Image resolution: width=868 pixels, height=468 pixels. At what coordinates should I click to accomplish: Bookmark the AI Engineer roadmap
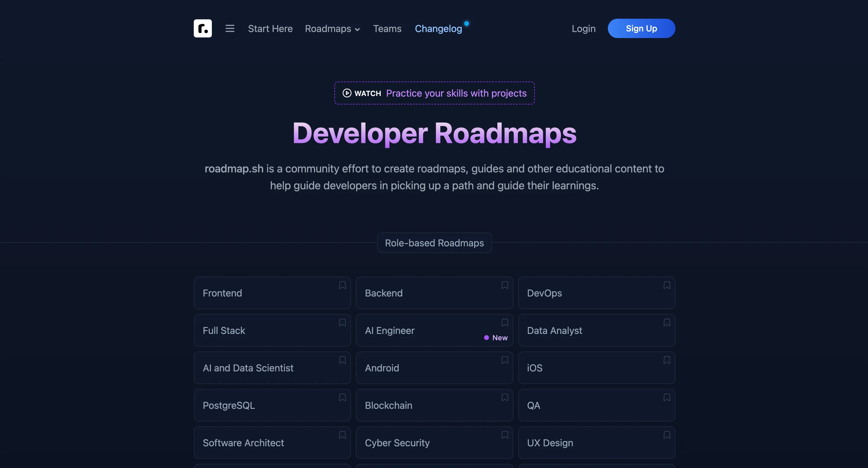click(504, 322)
